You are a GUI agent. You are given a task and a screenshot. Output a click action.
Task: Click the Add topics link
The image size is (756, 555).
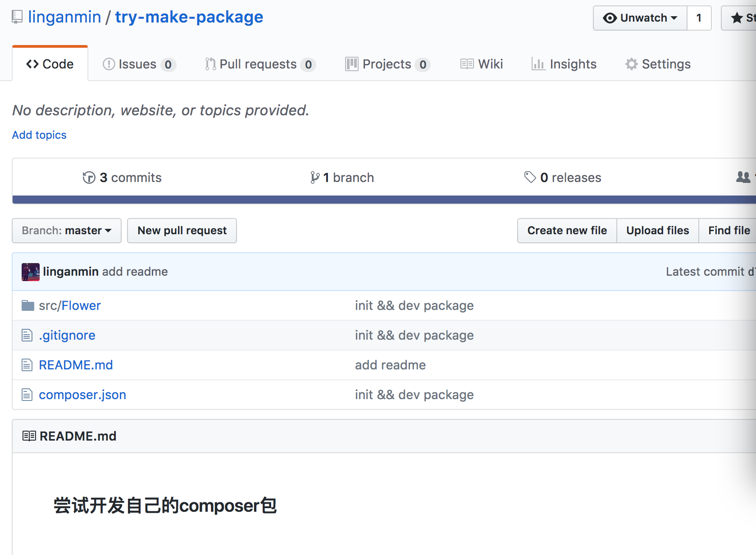click(39, 135)
